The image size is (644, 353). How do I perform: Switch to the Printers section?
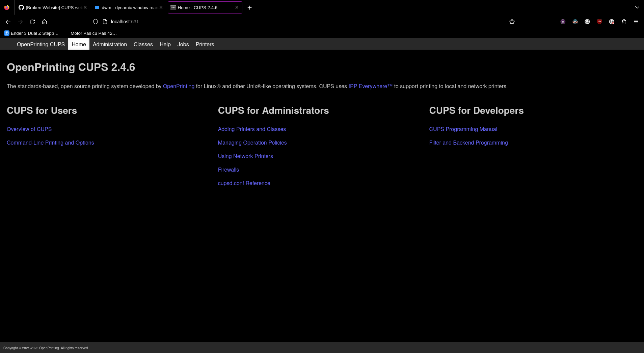click(x=205, y=44)
